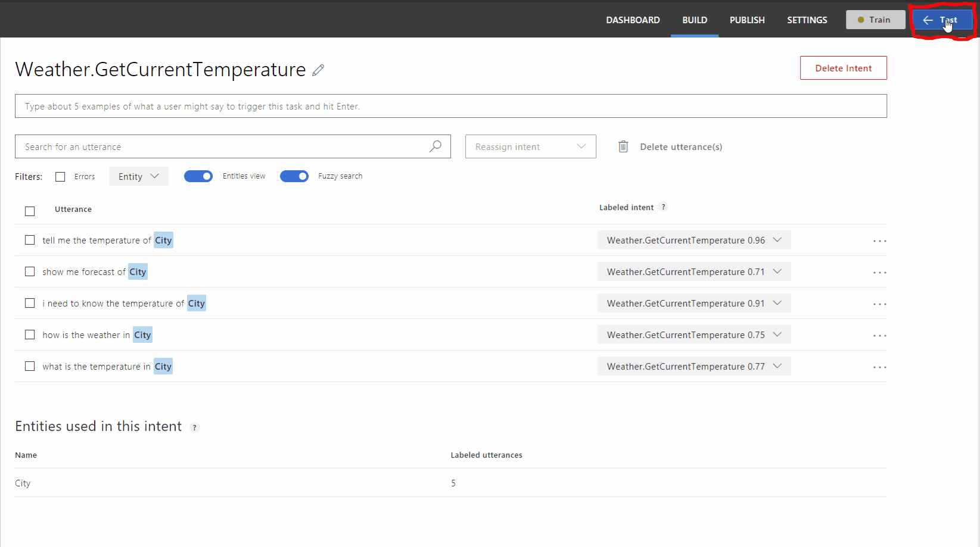Open ellipsis menu for 'show me forecast' row

879,273
